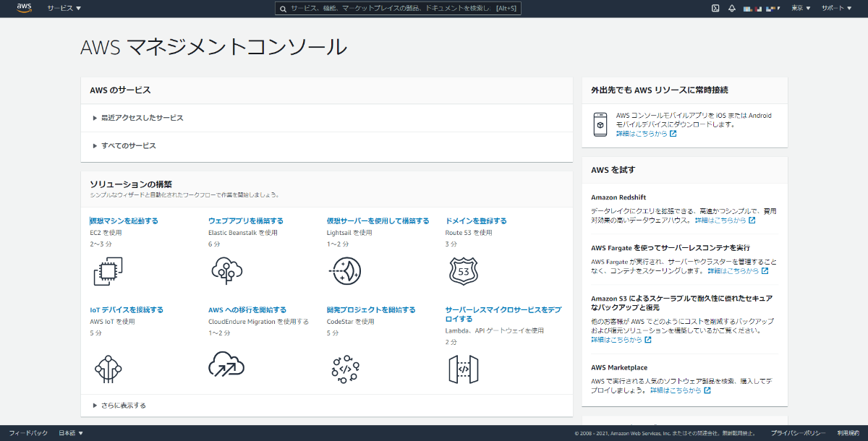Click the Lightsail compass icon
The width and height of the screenshot is (868, 441).
click(x=344, y=271)
